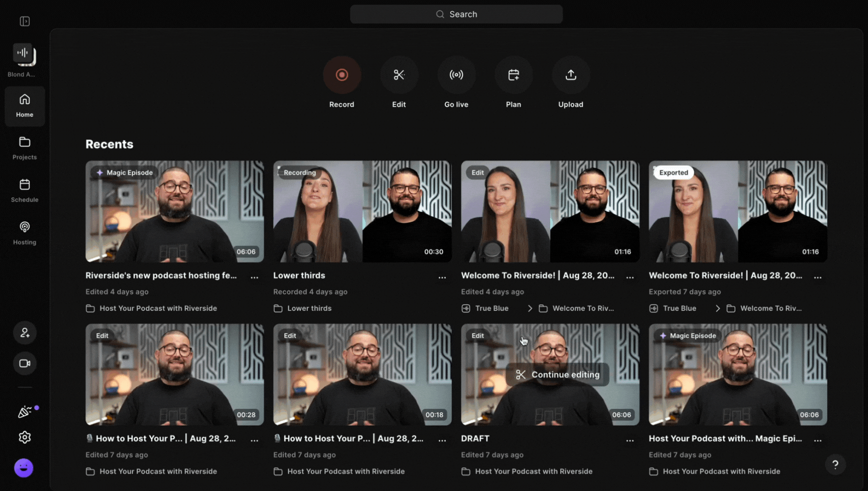The width and height of the screenshot is (868, 491).
Task: Click the title 'Riverside's new podcast hosting fe...'
Action: click(161, 276)
